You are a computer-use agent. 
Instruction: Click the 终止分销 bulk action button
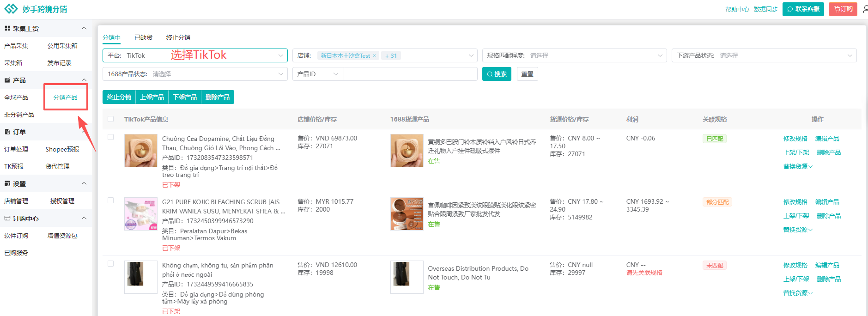(x=119, y=97)
